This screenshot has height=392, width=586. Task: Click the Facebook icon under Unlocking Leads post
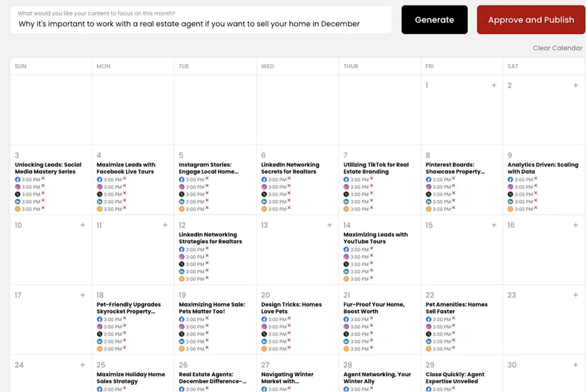[x=18, y=180]
